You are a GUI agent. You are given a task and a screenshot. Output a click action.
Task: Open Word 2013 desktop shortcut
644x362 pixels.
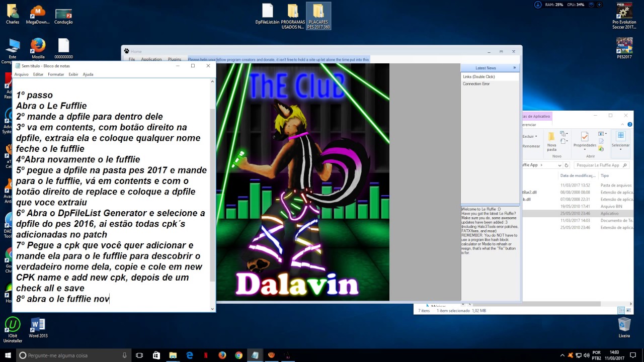point(38,327)
